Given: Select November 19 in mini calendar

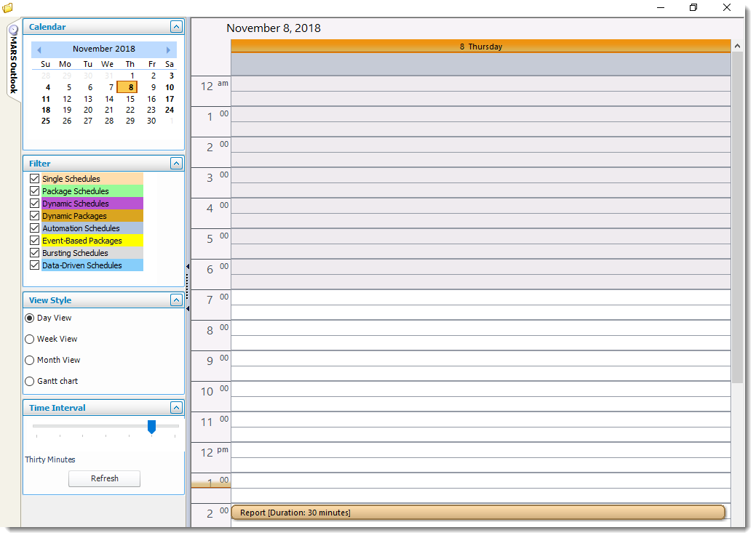Looking at the screenshot, I should (67, 110).
